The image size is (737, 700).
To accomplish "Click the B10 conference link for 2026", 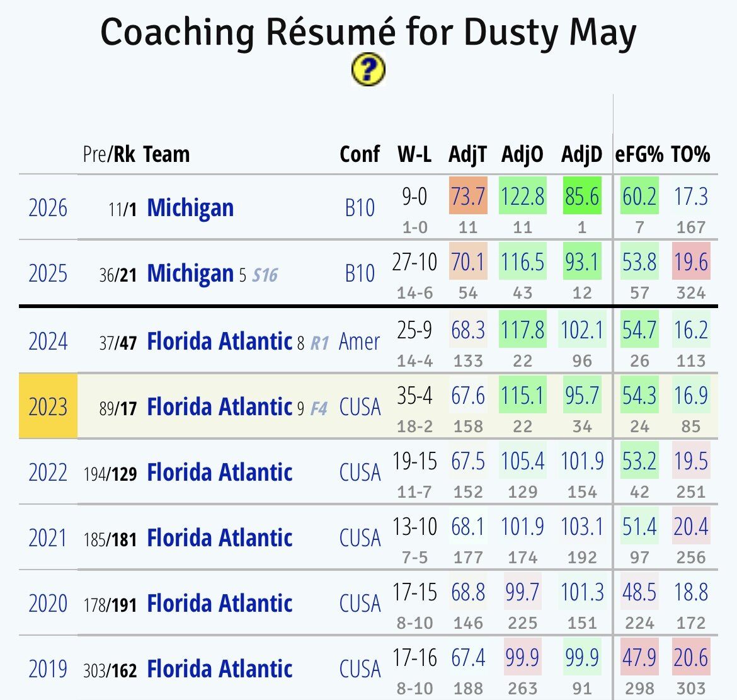I will coord(360,208).
